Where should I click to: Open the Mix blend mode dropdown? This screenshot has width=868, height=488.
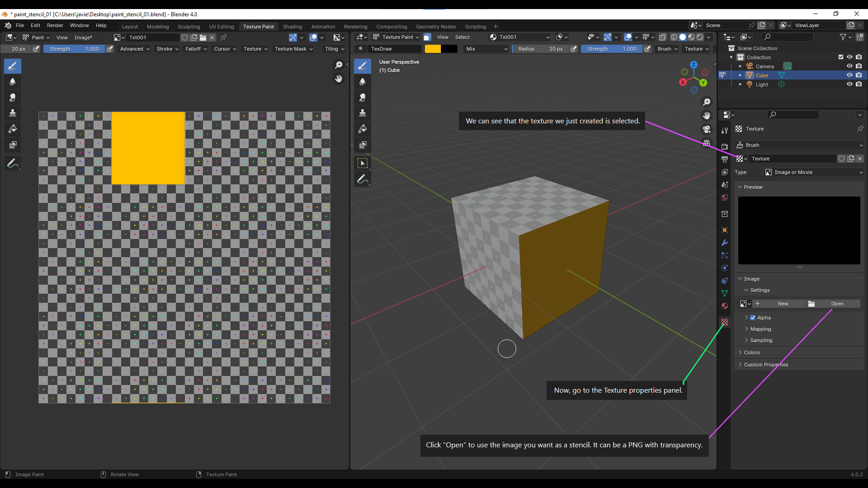(x=486, y=49)
